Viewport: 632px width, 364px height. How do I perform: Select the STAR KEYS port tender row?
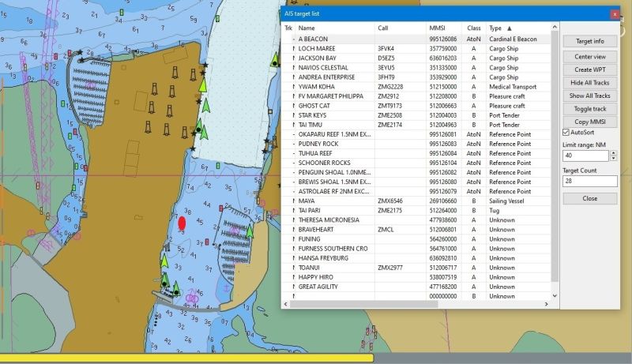(x=416, y=115)
